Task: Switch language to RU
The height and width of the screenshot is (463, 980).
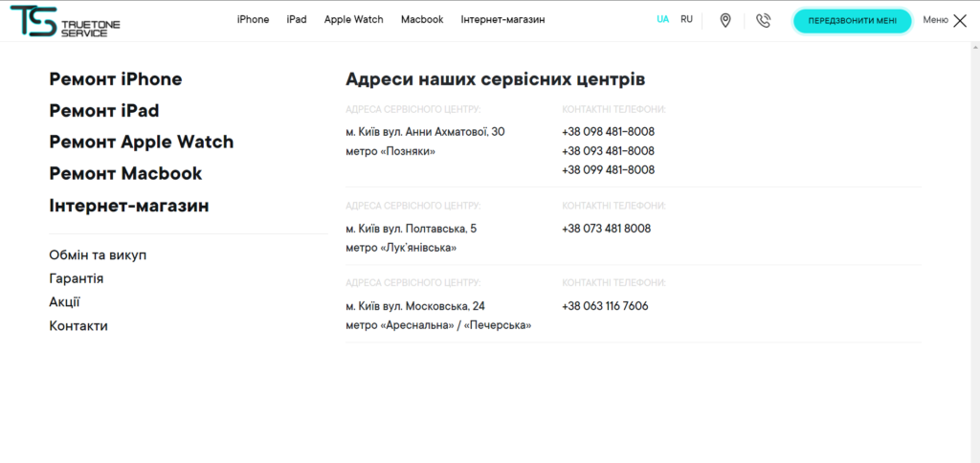Action: pyautogui.click(x=686, y=19)
